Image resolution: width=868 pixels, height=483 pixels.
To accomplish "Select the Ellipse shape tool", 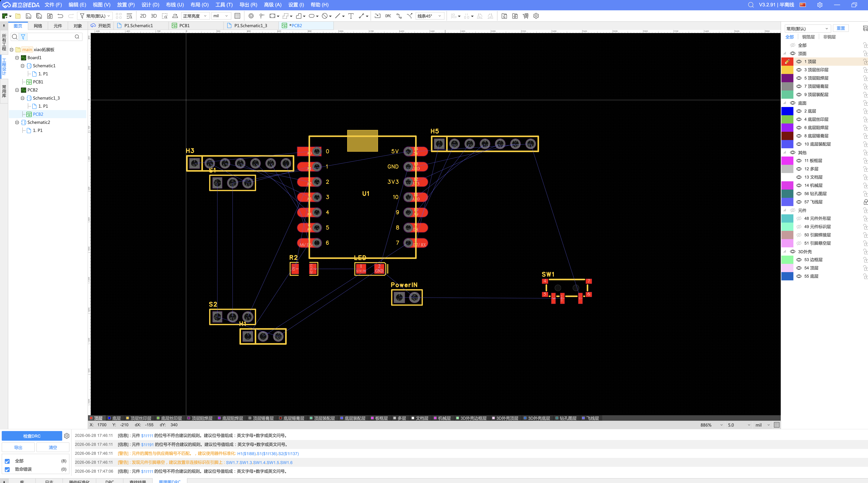I will (312, 16).
